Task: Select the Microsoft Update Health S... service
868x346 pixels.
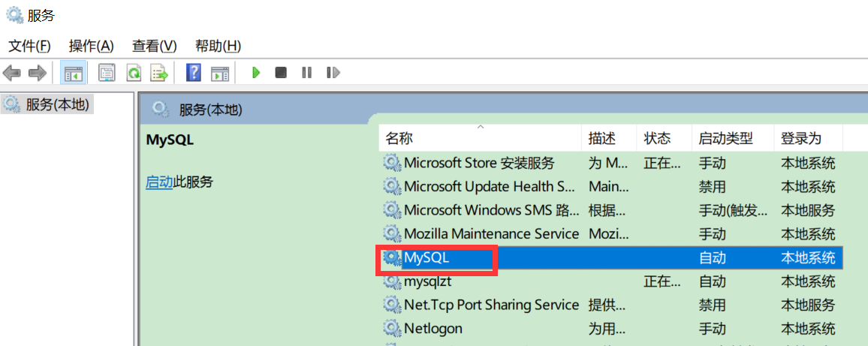Action: click(x=490, y=187)
